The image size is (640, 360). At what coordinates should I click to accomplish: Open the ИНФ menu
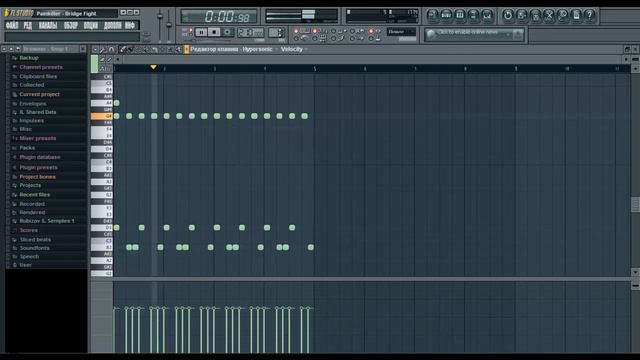pyautogui.click(x=130, y=25)
